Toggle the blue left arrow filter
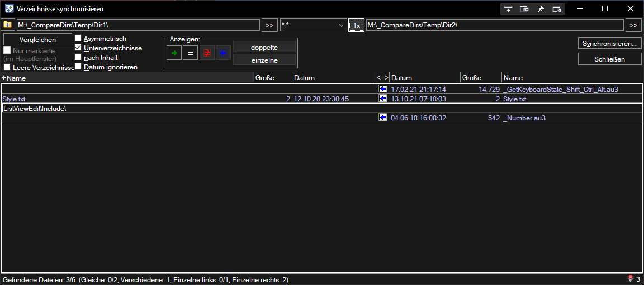The height and width of the screenshot is (285, 644). (x=223, y=53)
